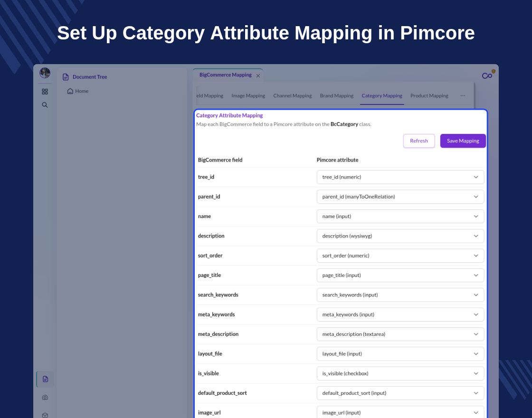This screenshot has width=532, height=418.
Task: Open the tree_id attribute dropdown
Action: (400, 177)
